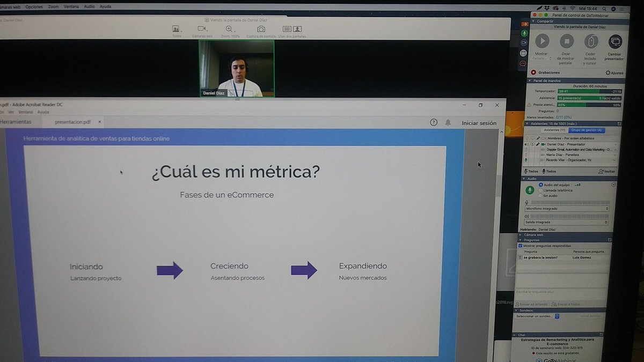This screenshot has width=644, height=362.
Task: Open dropdown arrow for Daniel Díaz row
Action: point(615,144)
